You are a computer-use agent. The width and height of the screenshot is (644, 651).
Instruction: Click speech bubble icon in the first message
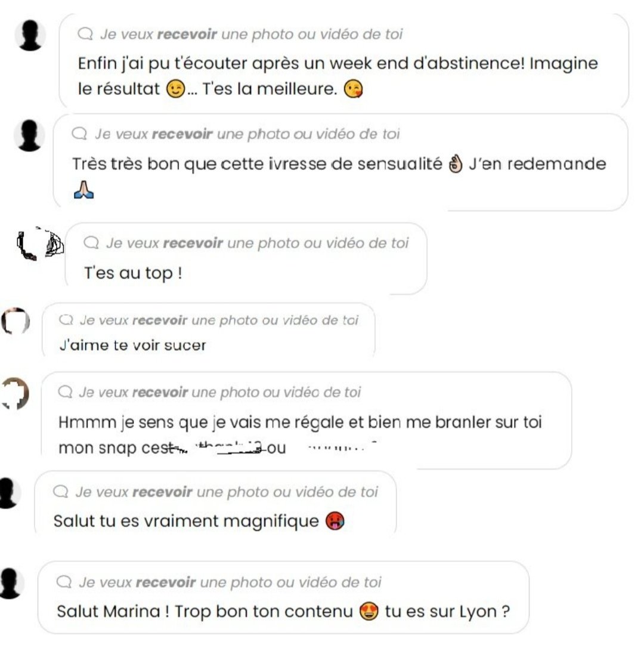(85, 33)
